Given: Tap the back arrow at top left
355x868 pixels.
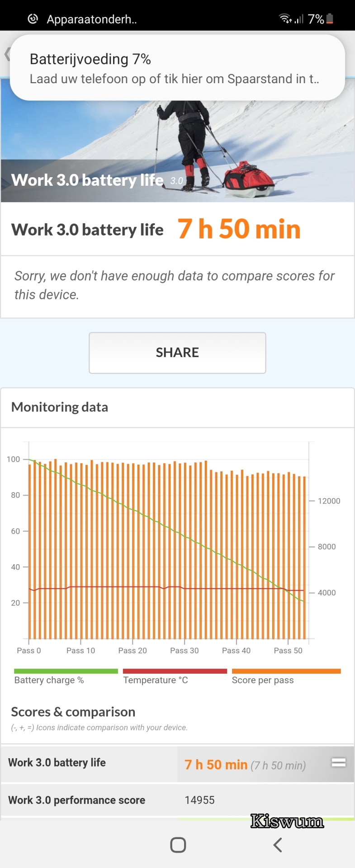Looking at the screenshot, I should (x=7, y=54).
